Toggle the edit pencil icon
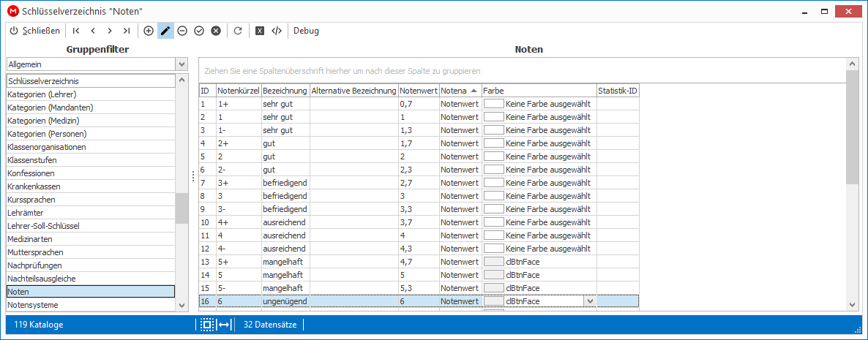The image size is (868, 340). click(165, 31)
